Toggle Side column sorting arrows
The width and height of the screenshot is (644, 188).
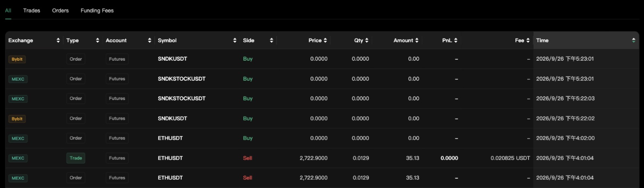pyautogui.click(x=271, y=40)
